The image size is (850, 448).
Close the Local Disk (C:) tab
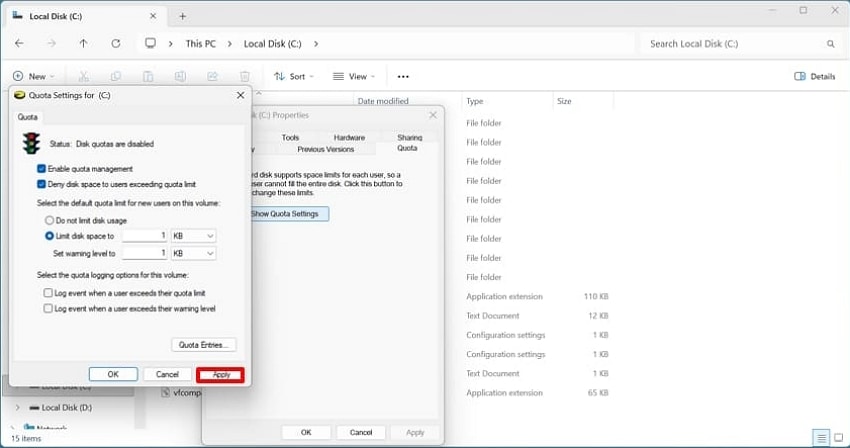pyautogui.click(x=153, y=16)
